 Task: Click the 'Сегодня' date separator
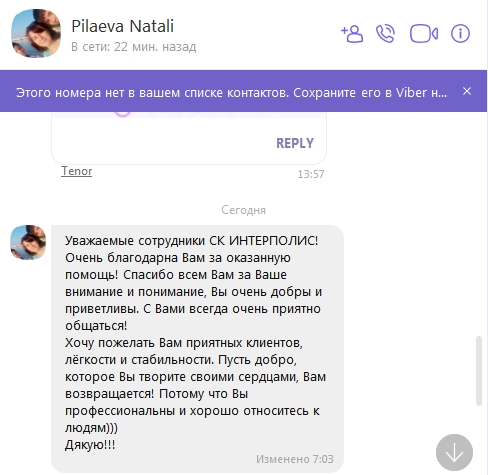pos(244,210)
